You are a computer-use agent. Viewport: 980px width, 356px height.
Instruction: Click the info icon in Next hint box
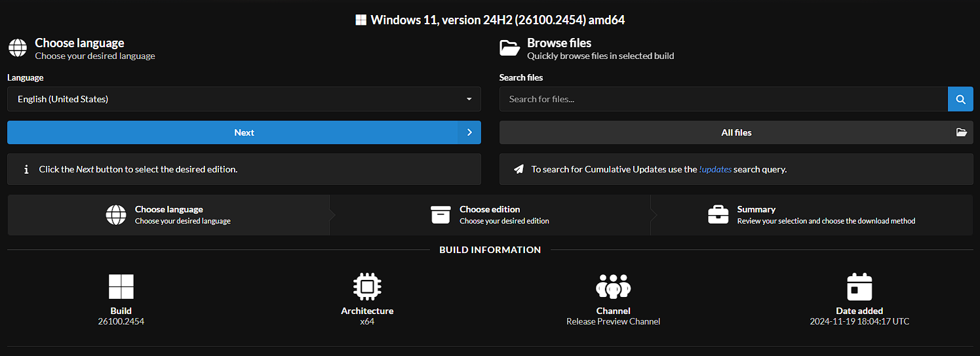click(x=26, y=169)
